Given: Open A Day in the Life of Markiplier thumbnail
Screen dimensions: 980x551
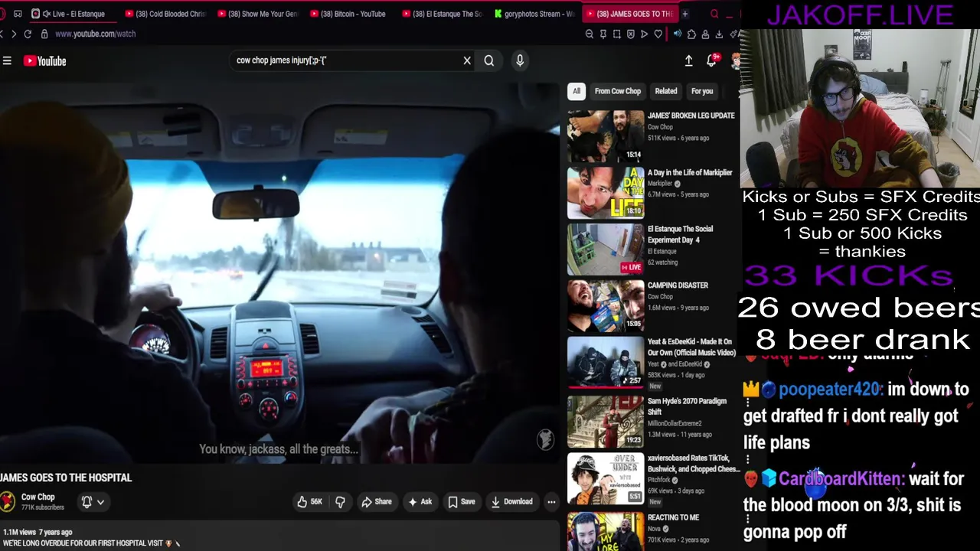Looking at the screenshot, I should (x=606, y=193).
